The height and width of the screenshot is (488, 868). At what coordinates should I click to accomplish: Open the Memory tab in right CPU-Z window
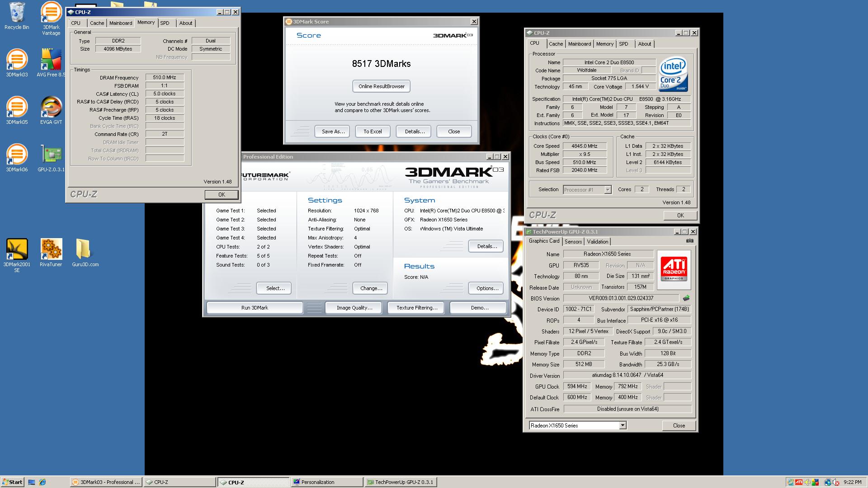pyautogui.click(x=604, y=44)
